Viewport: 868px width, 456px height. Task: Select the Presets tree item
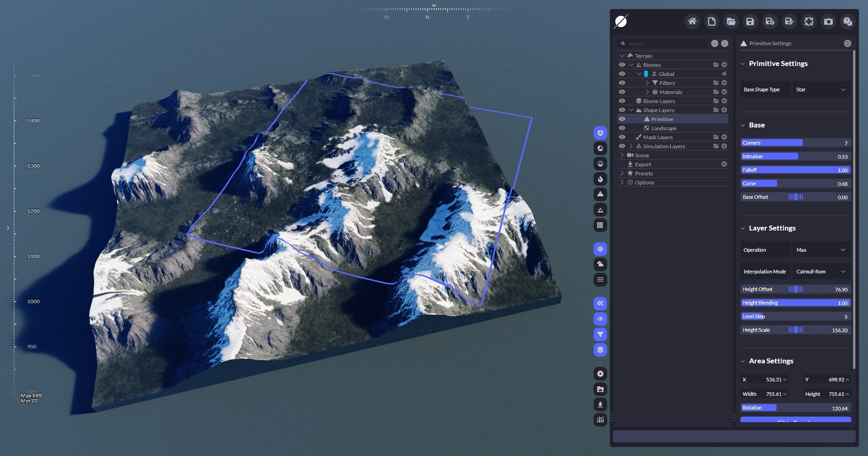pos(644,174)
